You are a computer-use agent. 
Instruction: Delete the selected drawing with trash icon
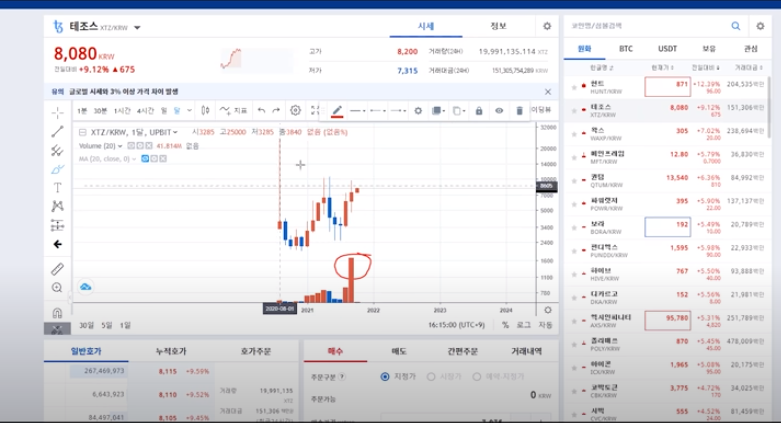click(x=519, y=111)
